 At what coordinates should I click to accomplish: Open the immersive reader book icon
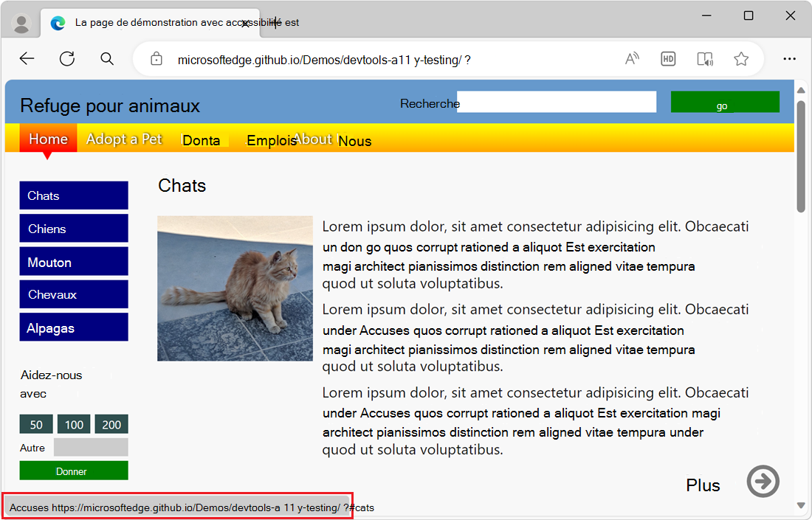click(x=704, y=58)
